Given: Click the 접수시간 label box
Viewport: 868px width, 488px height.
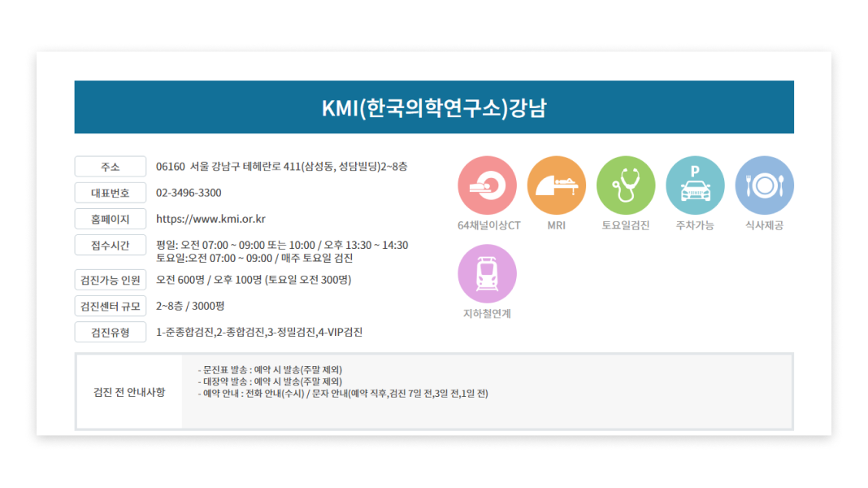Looking at the screenshot, I should [x=111, y=245].
